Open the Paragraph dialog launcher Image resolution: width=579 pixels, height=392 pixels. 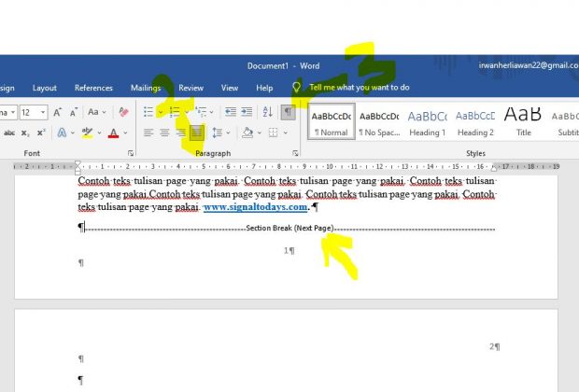295,153
